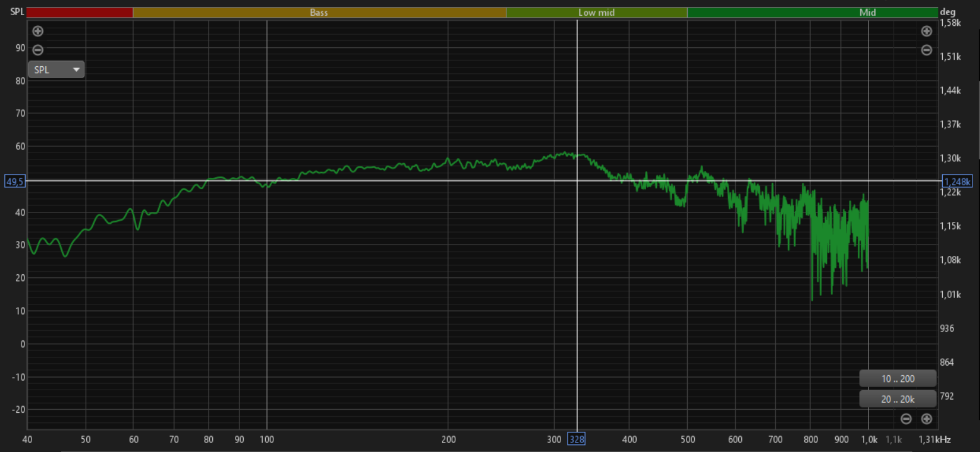Zoom in the right deg axis (plus)
The height and width of the screenshot is (452, 980).
click(926, 31)
